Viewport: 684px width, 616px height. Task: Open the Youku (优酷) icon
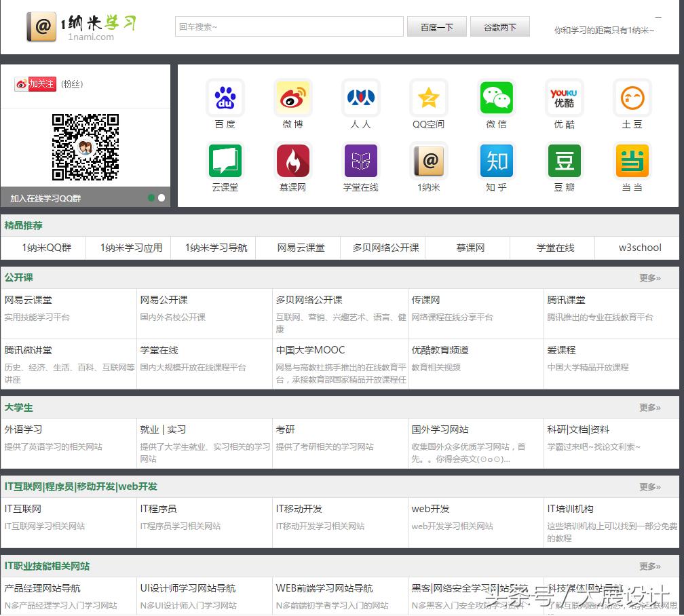coord(564,98)
